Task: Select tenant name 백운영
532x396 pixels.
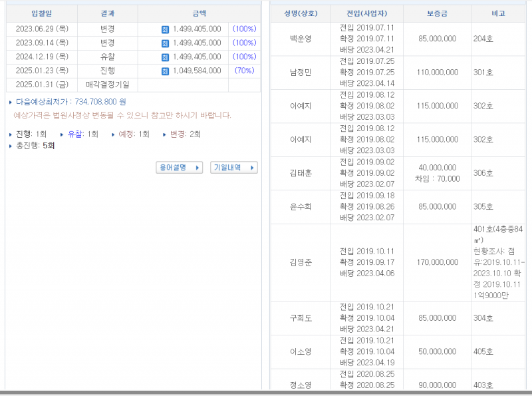Action: click(300, 39)
